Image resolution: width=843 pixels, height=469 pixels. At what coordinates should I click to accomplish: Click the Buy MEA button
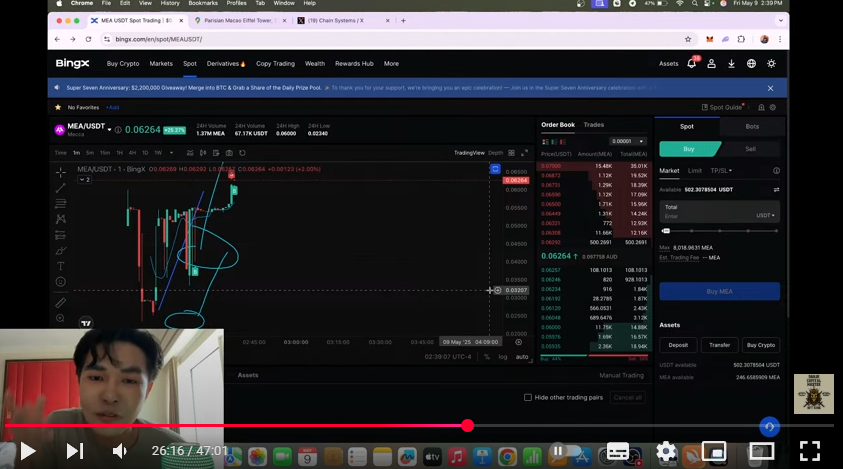coord(719,292)
